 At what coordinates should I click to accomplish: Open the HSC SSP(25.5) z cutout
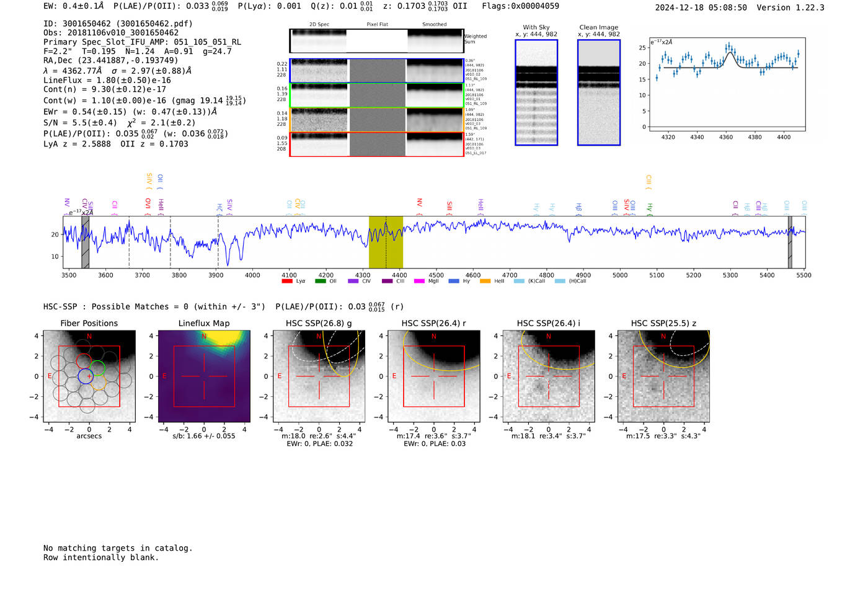(663, 376)
